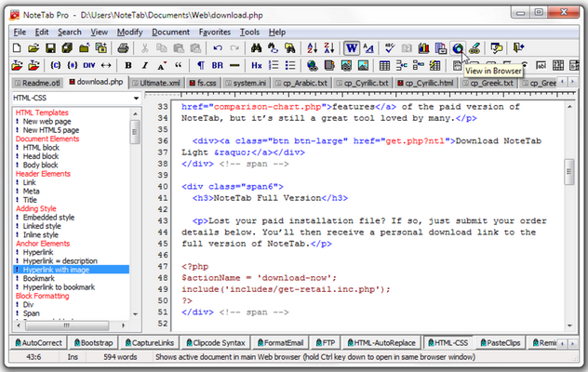Switch to the system.ini tab
The width and height of the screenshot is (588, 372).
click(x=246, y=83)
